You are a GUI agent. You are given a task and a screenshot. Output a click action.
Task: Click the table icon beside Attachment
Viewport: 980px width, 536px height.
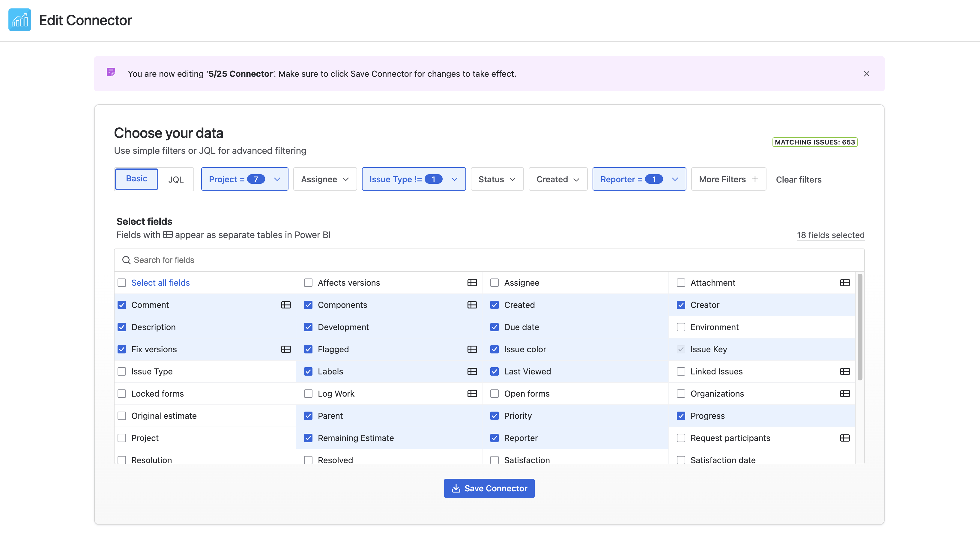[x=844, y=283]
